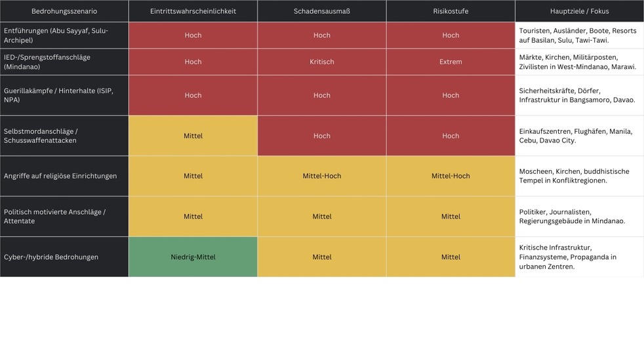Click the 'Kritische Infrastruktur, Finanzsysteme' cell

pyautogui.click(x=579, y=257)
